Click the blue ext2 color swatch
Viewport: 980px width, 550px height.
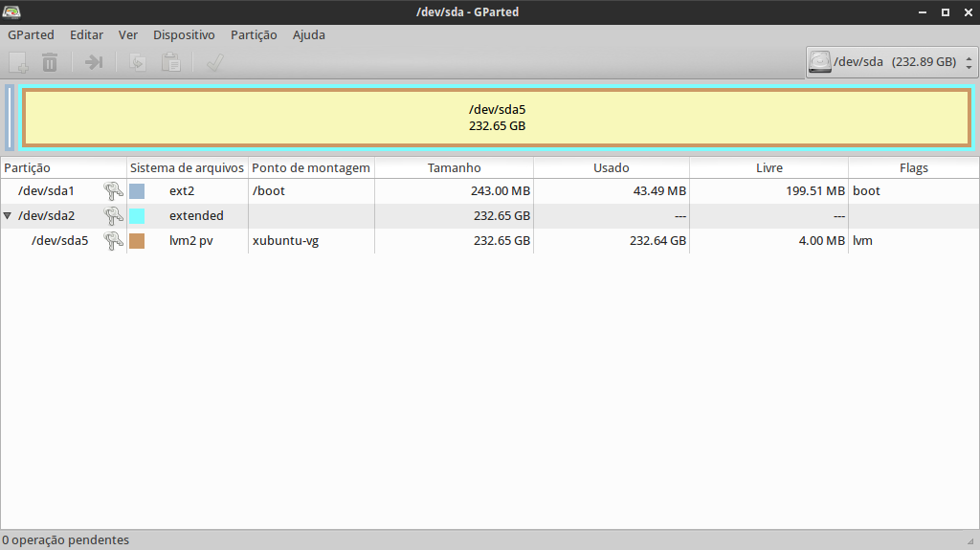click(x=137, y=191)
